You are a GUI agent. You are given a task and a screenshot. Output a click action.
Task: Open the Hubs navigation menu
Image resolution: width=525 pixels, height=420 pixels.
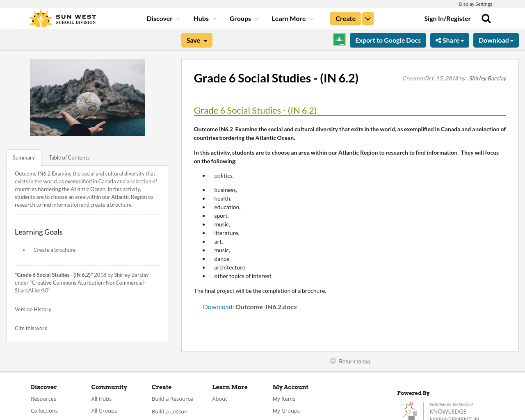(x=205, y=19)
